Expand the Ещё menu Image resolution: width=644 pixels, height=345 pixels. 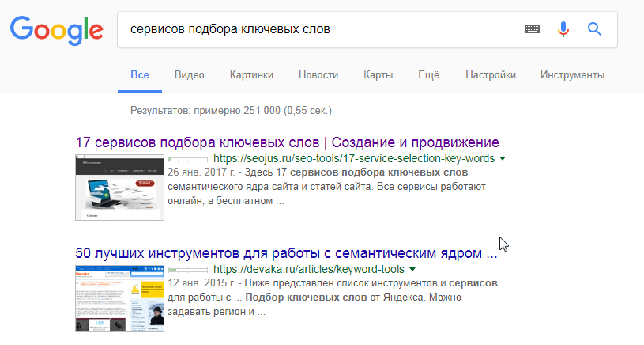tap(429, 75)
